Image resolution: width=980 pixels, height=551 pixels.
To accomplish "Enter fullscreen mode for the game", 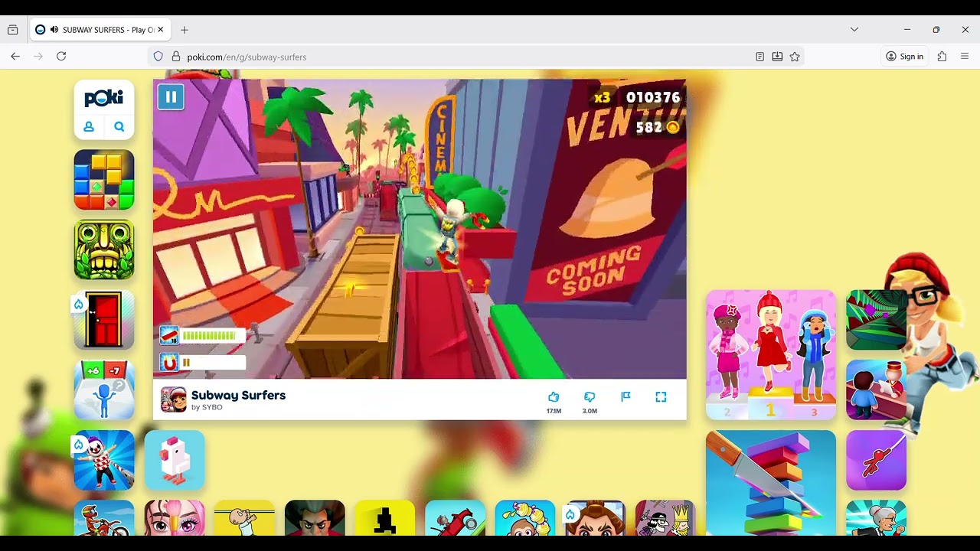I will (661, 396).
